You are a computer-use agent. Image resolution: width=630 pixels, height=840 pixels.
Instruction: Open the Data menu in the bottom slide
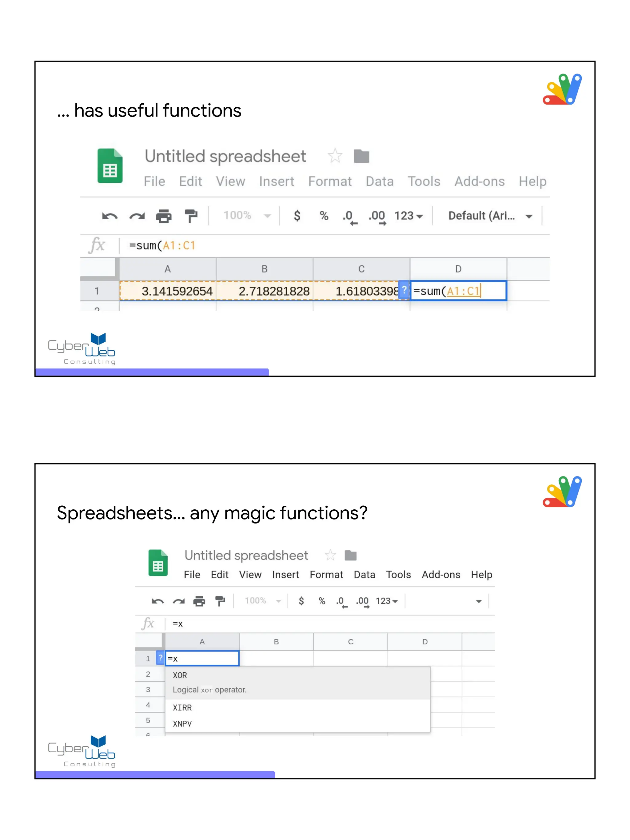pos(364,574)
